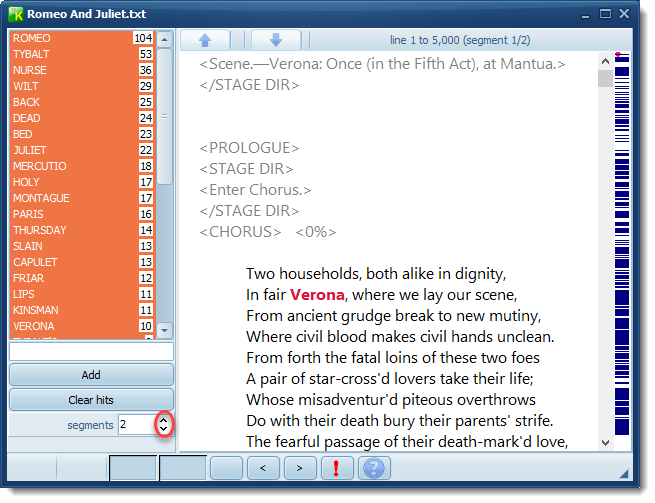This screenshot has width=655, height=503.
Task: Maximize the Romeo And Juliet.txt window
Action: point(605,14)
